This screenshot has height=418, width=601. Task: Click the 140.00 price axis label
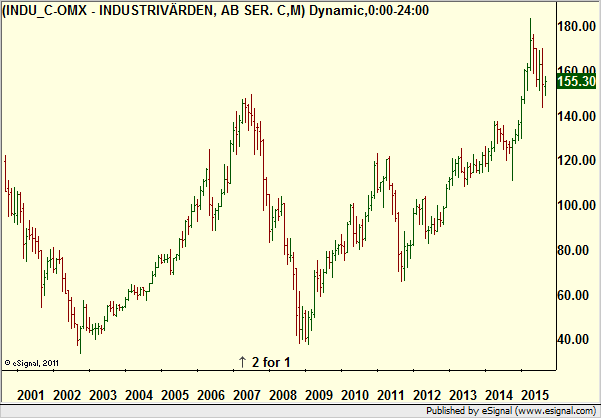577,116
